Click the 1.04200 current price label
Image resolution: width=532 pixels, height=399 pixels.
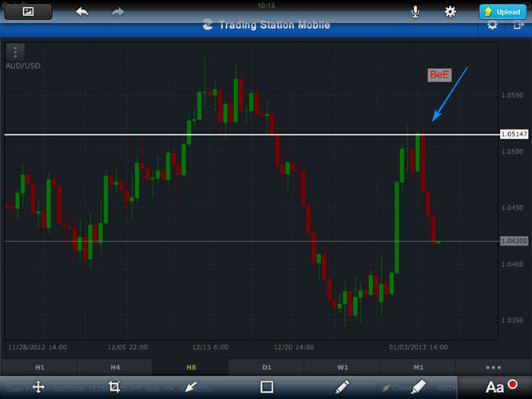[514, 241]
